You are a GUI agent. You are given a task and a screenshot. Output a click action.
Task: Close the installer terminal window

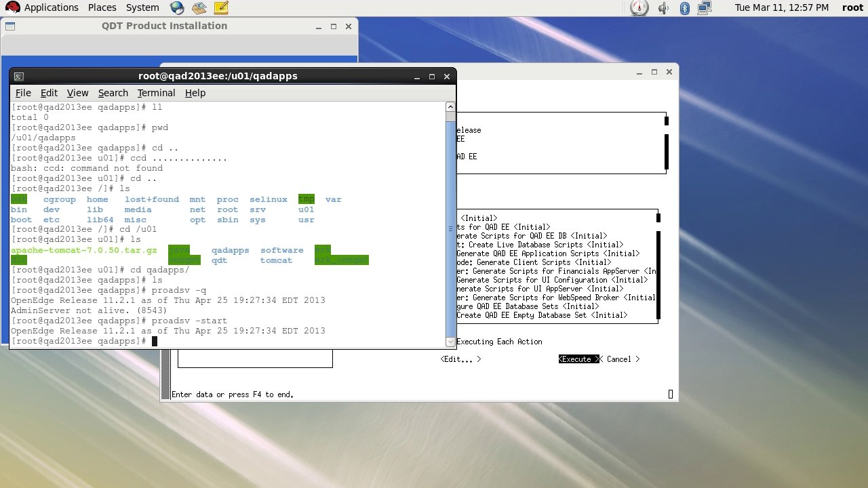[x=669, y=71]
